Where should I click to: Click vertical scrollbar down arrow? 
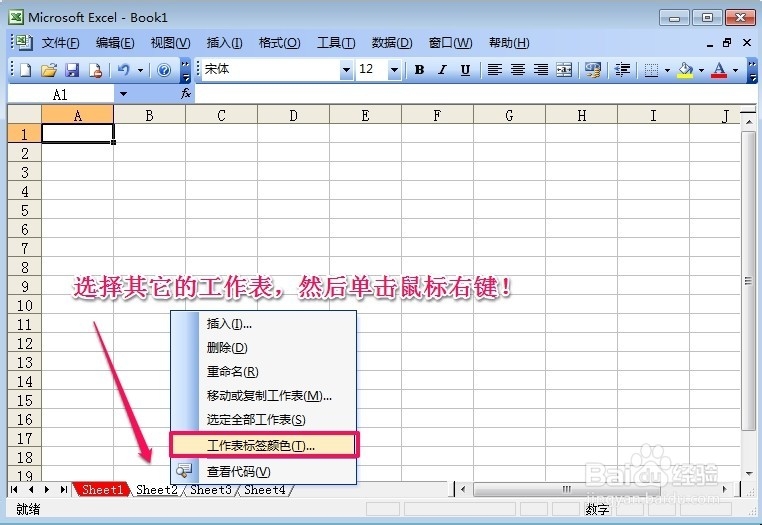[x=748, y=473]
